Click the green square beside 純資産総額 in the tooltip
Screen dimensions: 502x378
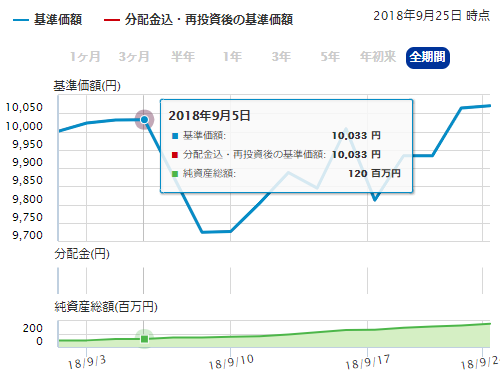tap(175, 174)
